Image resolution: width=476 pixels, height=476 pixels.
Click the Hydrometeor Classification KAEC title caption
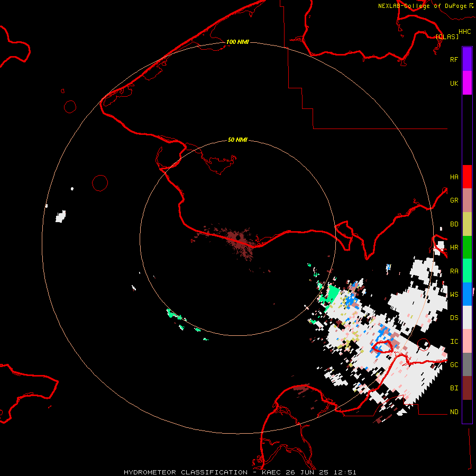point(240,472)
